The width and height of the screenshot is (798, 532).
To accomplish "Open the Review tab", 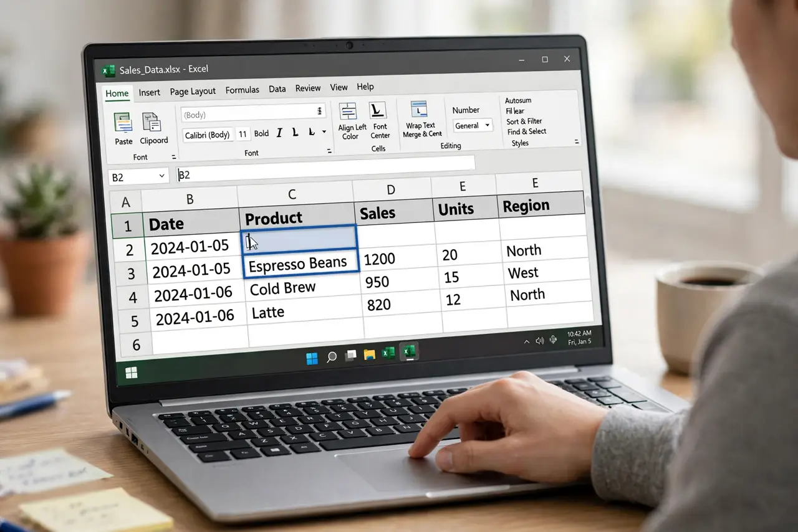I will coord(308,88).
